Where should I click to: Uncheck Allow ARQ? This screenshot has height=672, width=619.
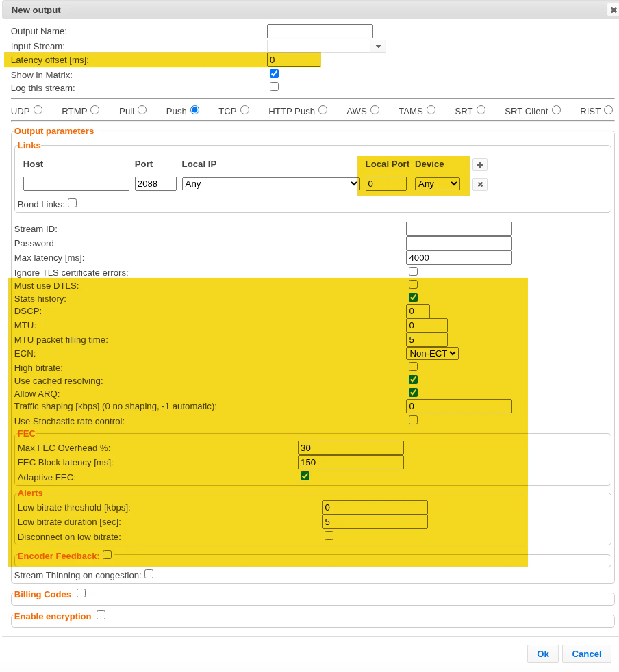(x=413, y=392)
